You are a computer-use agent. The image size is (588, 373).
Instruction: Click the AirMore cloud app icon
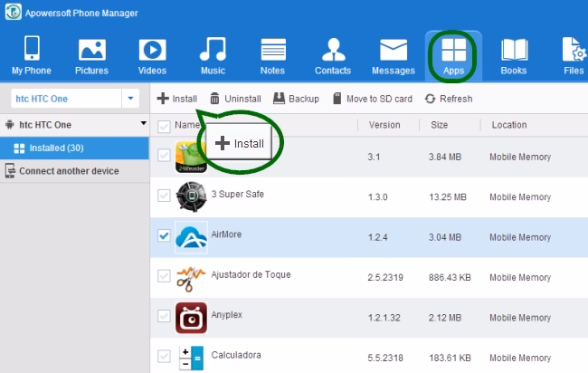click(x=191, y=237)
